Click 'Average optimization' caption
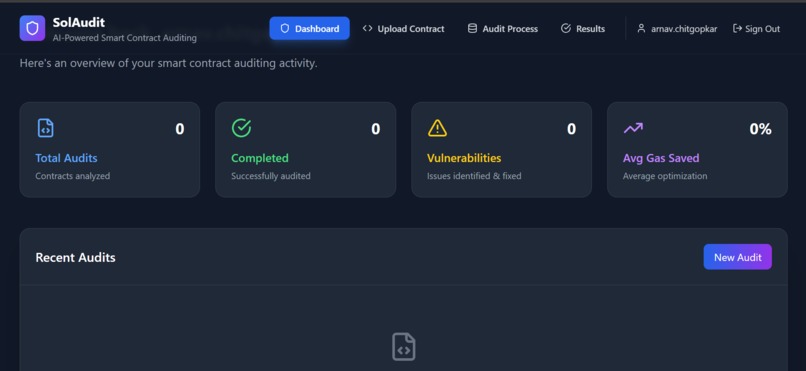Image resolution: width=806 pixels, height=371 pixels. (x=665, y=176)
